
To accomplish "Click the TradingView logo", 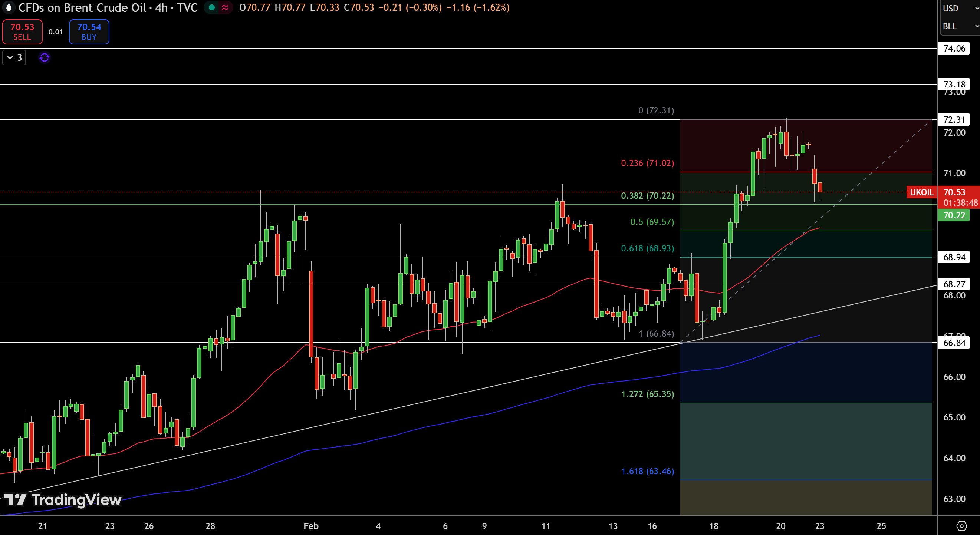I will pyautogui.click(x=63, y=499).
